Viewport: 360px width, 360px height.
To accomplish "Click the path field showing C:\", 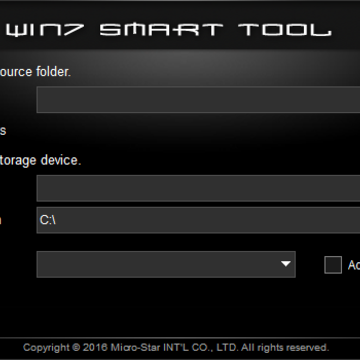I will 198,220.
